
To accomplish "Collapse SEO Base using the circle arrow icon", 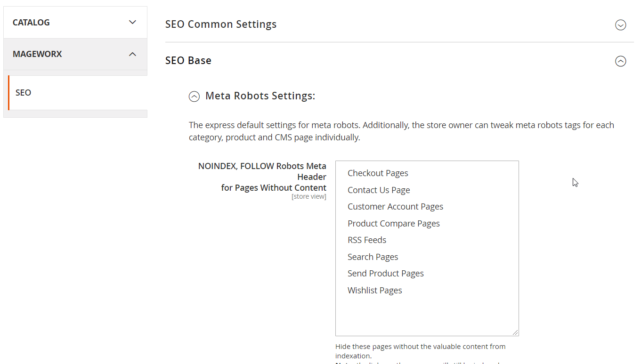I will (620, 61).
